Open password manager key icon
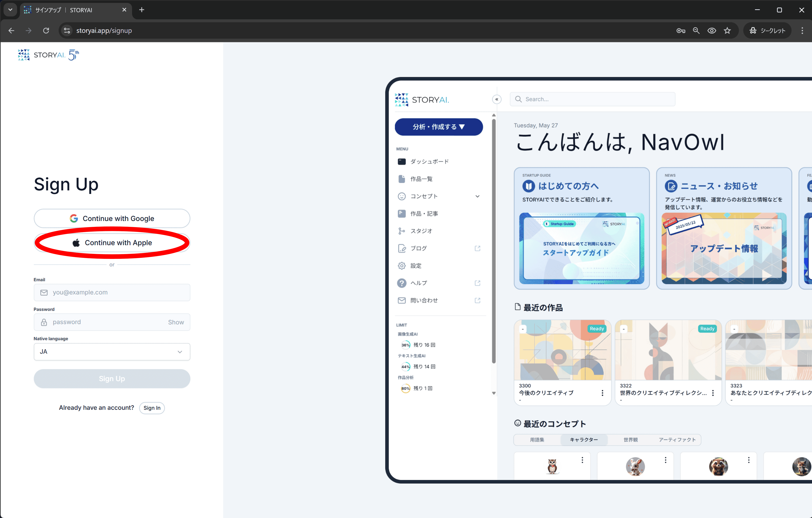 click(681, 30)
